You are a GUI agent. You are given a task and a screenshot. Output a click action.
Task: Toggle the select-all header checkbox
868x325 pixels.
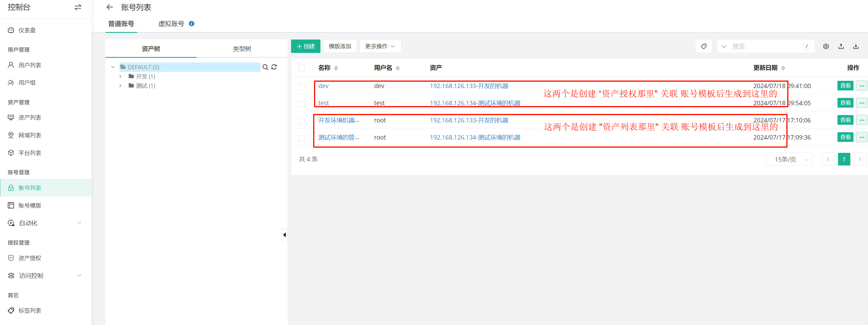[x=302, y=68]
